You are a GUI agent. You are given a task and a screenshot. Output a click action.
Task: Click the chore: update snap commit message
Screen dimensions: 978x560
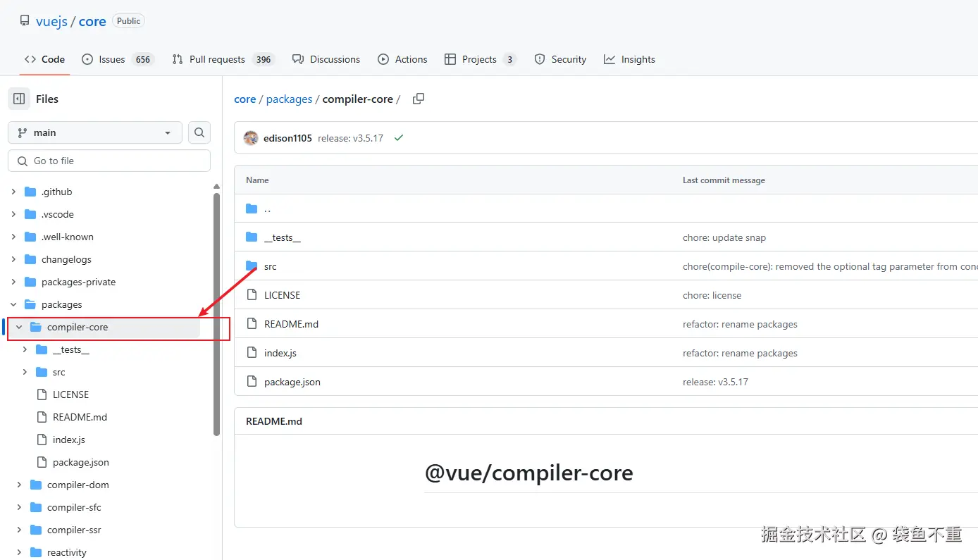pyautogui.click(x=724, y=237)
